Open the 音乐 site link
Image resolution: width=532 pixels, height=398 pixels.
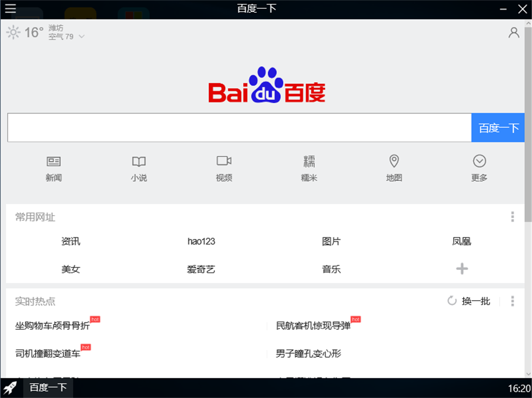(x=331, y=270)
